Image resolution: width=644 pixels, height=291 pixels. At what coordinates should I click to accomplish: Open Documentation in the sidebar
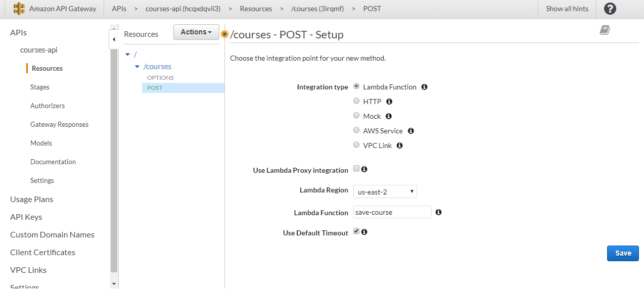[x=53, y=162]
